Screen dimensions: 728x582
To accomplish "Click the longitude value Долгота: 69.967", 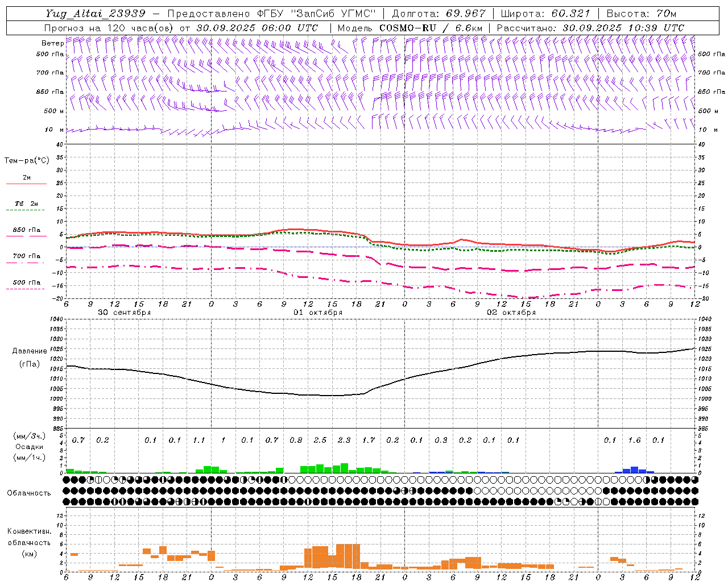I will [x=439, y=14].
